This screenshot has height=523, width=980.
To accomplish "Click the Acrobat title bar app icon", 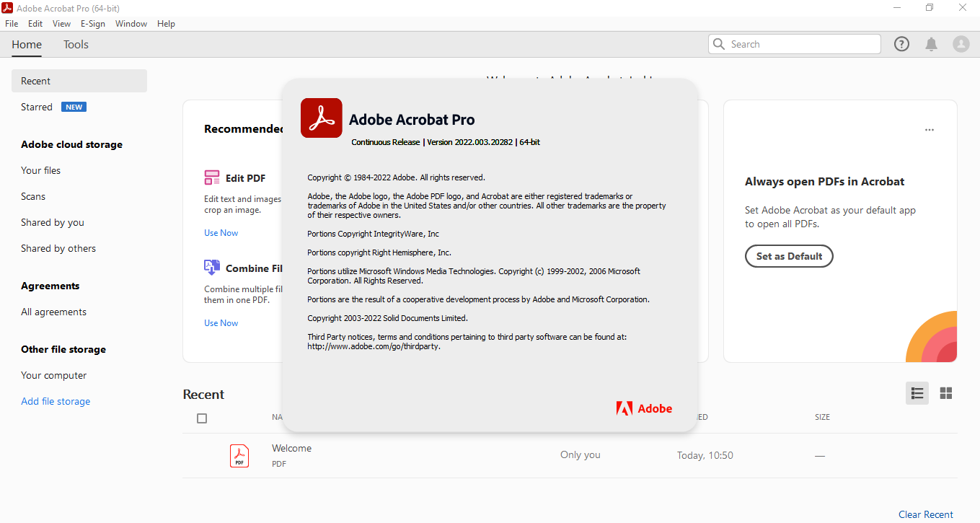I will click(9, 8).
